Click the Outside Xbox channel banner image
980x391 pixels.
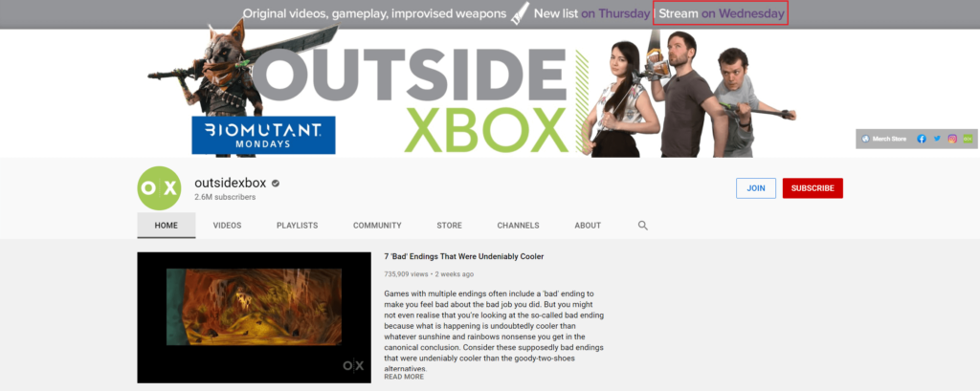click(x=490, y=78)
